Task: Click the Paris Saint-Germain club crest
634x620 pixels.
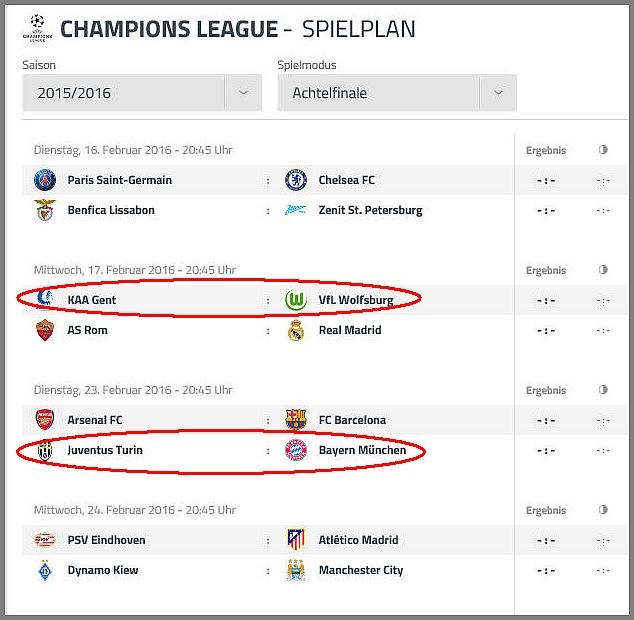Action: [x=45, y=180]
